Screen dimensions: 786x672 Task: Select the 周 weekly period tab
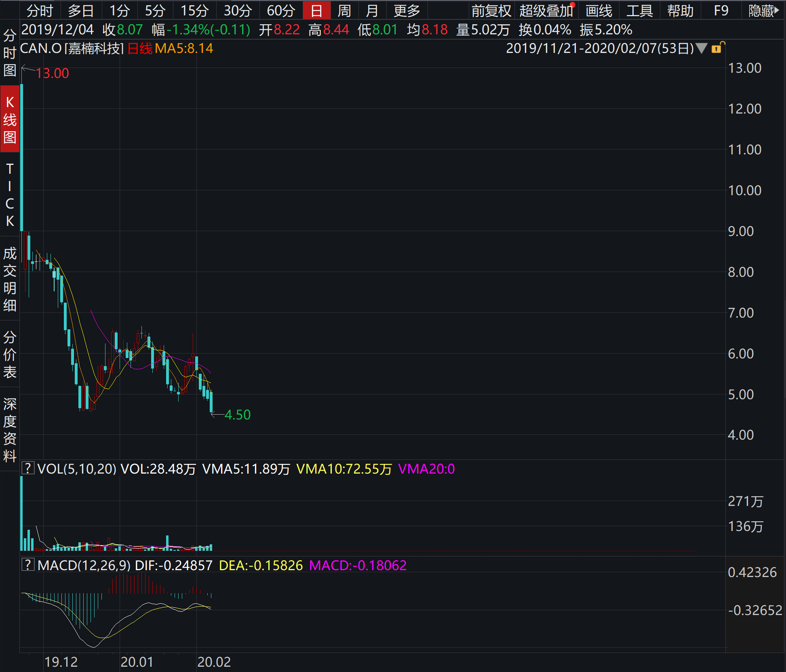coord(344,11)
